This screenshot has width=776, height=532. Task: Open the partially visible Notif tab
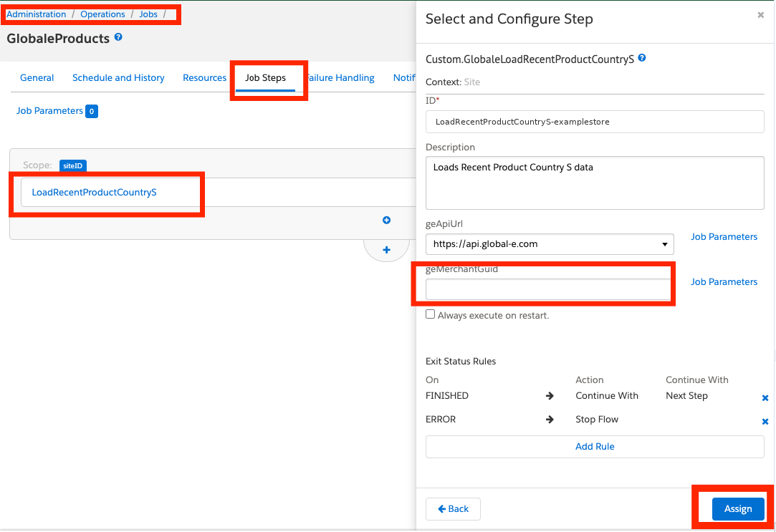tap(404, 77)
